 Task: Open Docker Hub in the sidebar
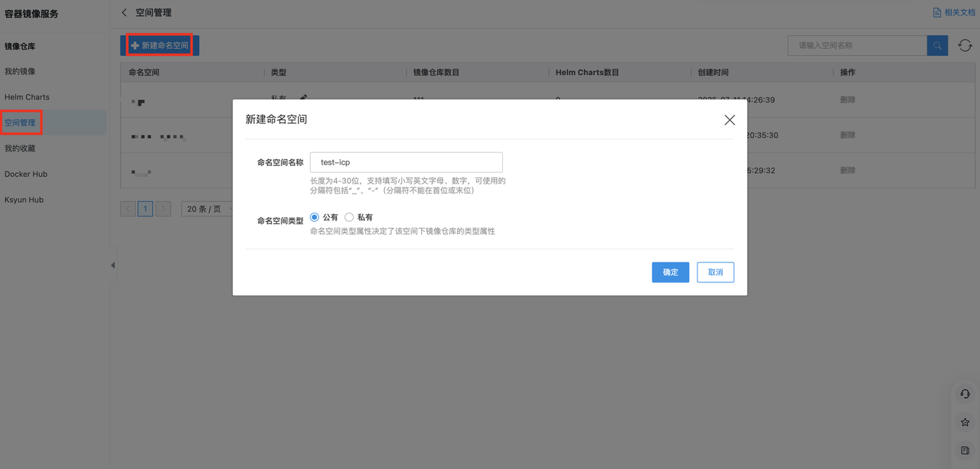click(26, 174)
